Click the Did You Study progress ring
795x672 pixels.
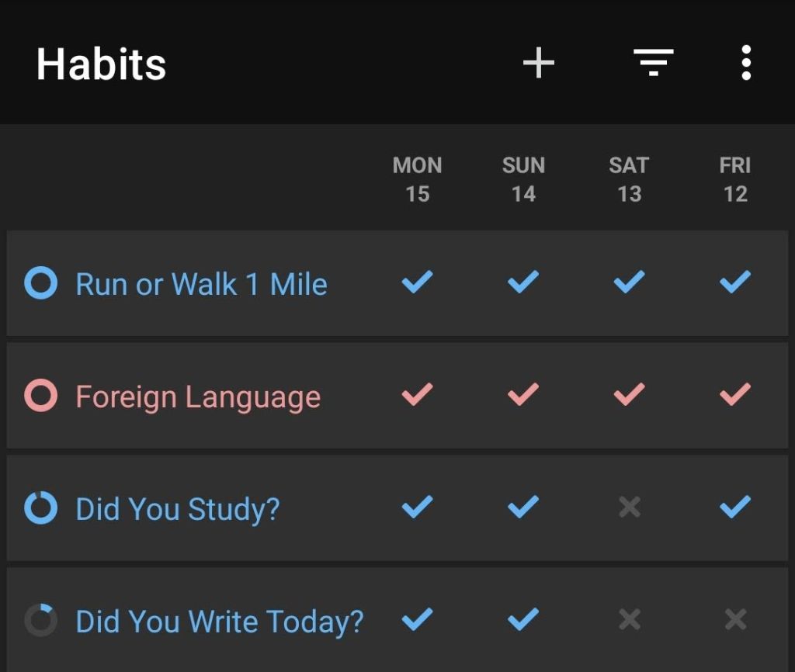(x=41, y=509)
